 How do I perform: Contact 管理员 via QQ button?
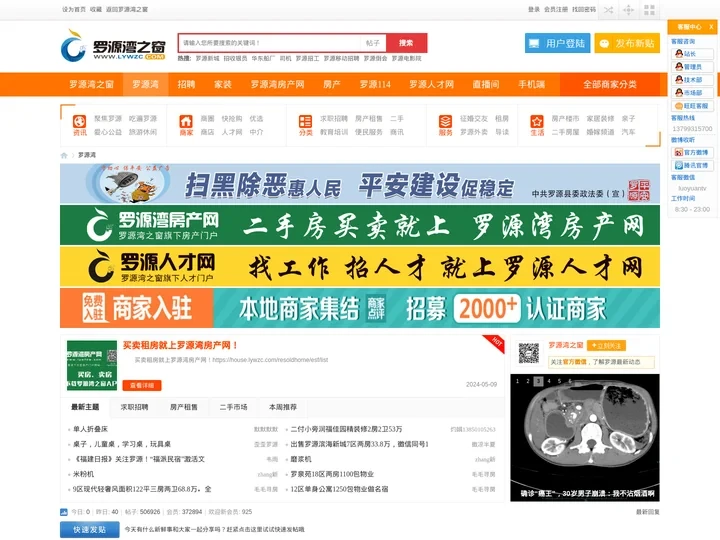pos(692,67)
